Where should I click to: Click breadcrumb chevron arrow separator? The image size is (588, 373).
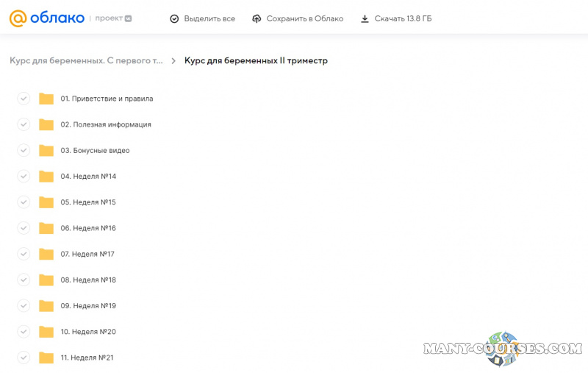click(x=173, y=61)
